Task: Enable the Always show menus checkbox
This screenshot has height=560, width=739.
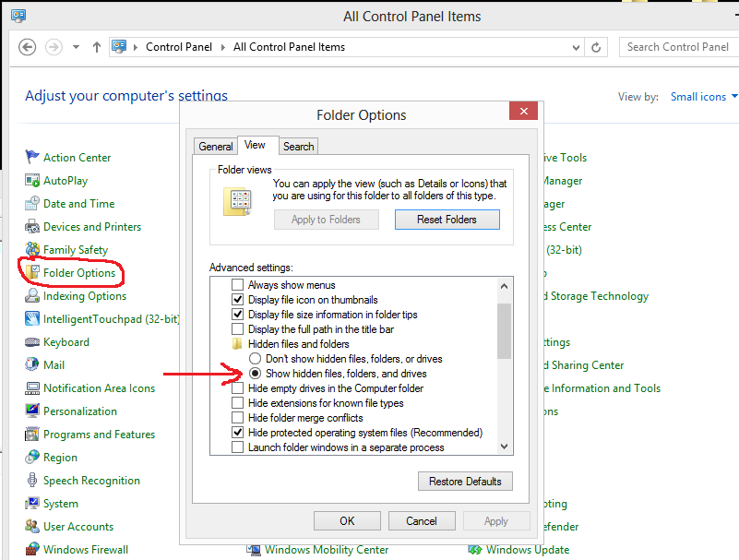Action: coord(238,285)
